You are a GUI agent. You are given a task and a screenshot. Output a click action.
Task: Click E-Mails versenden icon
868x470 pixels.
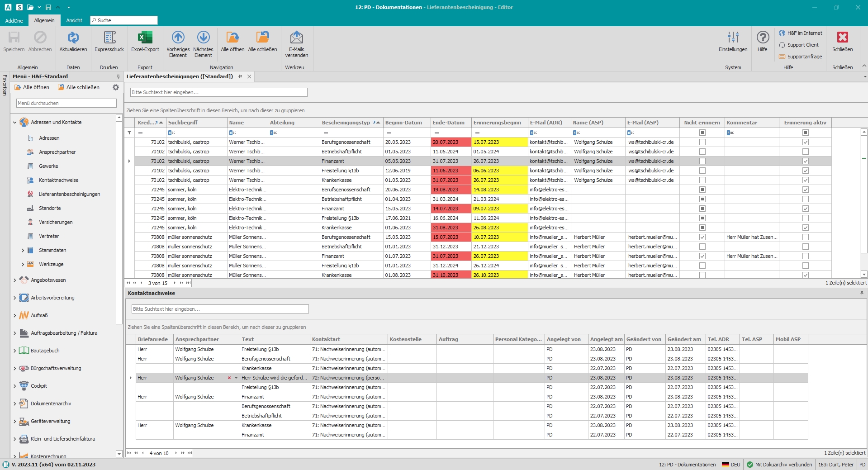coord(296,38)
